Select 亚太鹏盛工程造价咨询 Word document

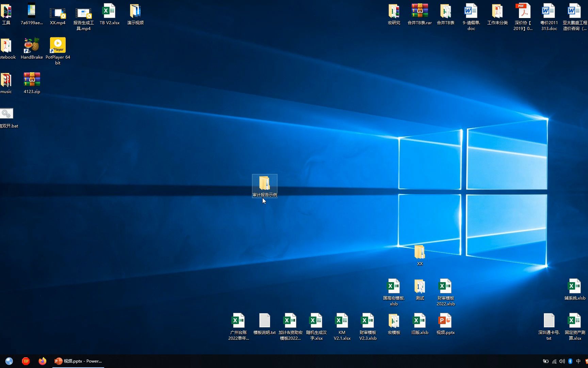click(575, 17)
